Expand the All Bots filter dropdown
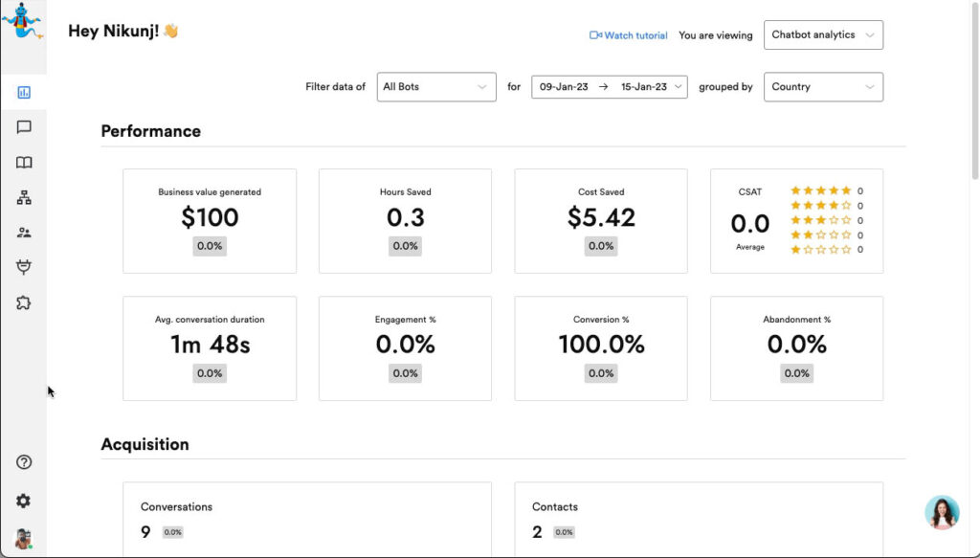The width and height of the screenshot is (980, 558). point(436,87)
